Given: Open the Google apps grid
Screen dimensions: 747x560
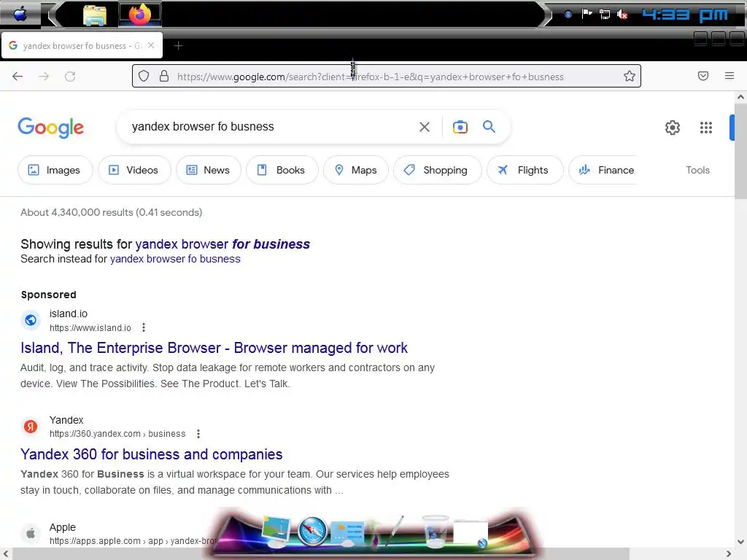Looking at the screenshot, I should pyautogui.click(x=706, y=128).
